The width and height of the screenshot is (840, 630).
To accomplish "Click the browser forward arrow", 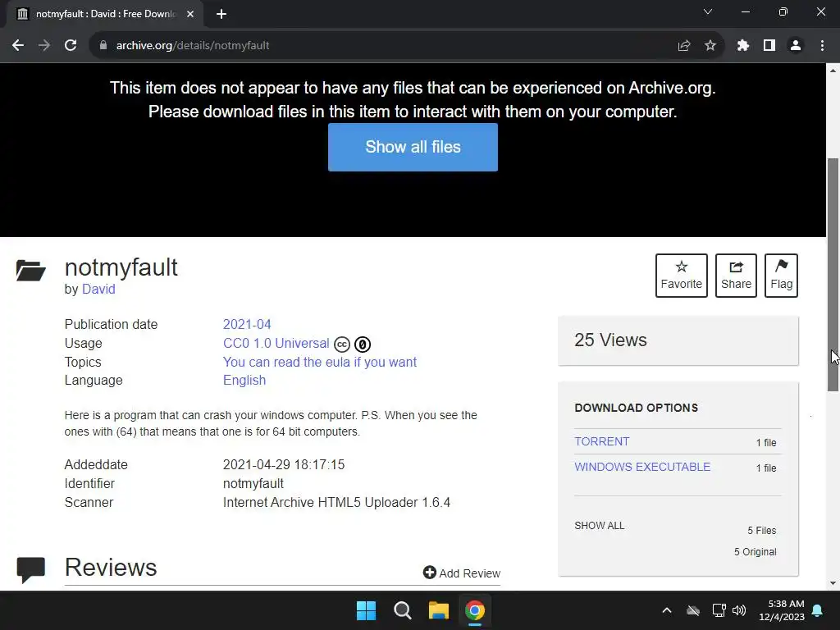I will point(44,46).
